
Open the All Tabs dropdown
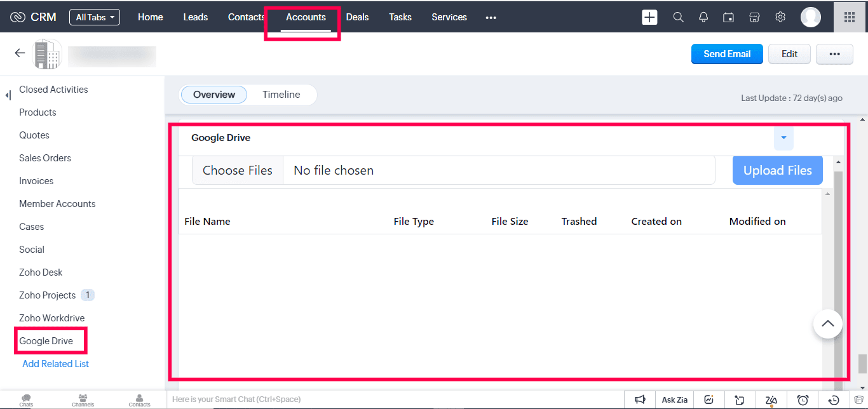click(95, 17)
